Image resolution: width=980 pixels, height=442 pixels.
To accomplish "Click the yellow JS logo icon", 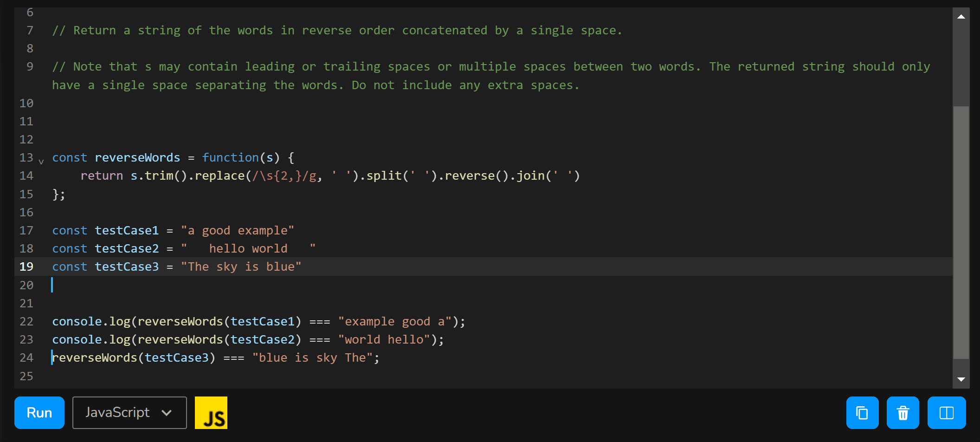I will pyautogui.click(x=211, y=412).
